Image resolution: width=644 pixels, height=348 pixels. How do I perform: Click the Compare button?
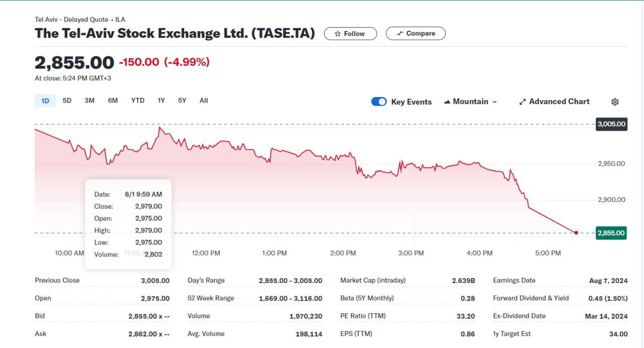pos(416,34)
